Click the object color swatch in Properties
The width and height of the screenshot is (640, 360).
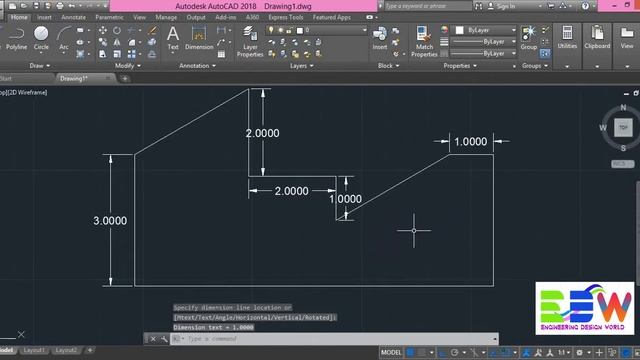pos(460,30)
